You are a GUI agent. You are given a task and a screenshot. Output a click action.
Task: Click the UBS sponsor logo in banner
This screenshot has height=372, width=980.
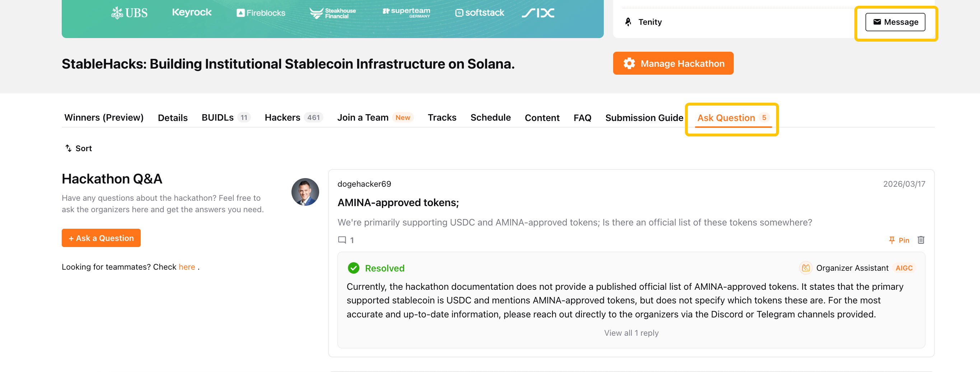[129, 13]
